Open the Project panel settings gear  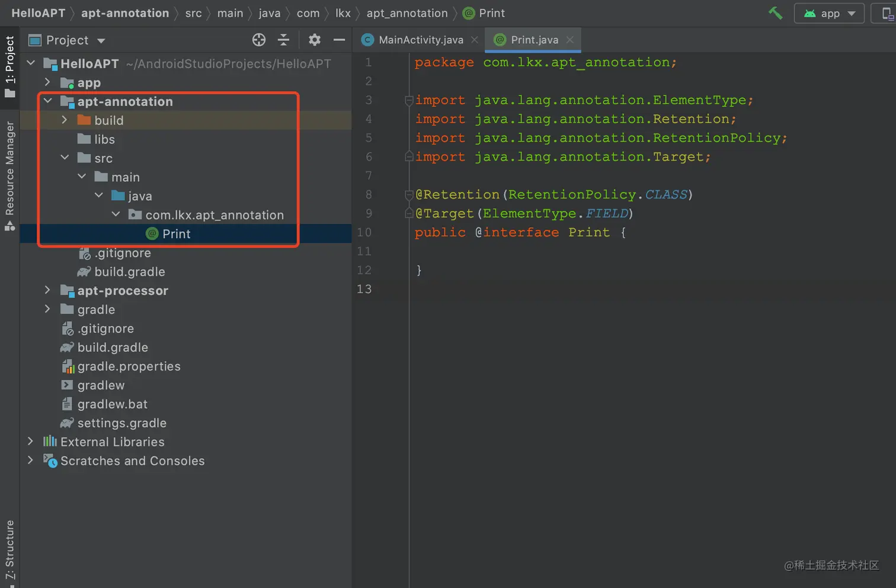(x=315, y=40)
